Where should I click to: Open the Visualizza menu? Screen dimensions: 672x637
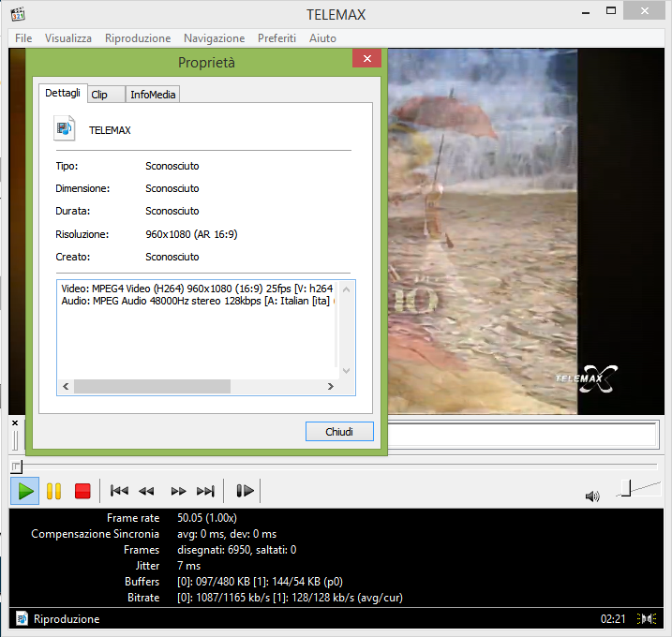coord(68,38)
